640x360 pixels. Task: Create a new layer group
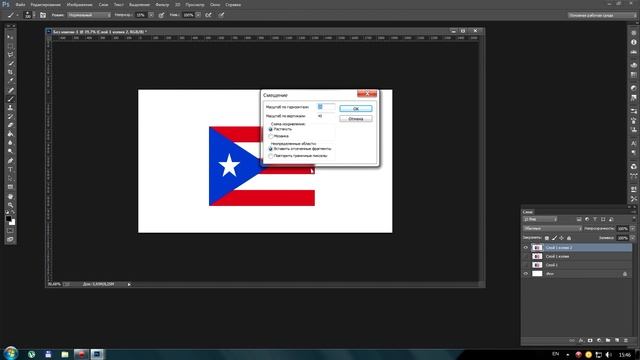point(608,340)
